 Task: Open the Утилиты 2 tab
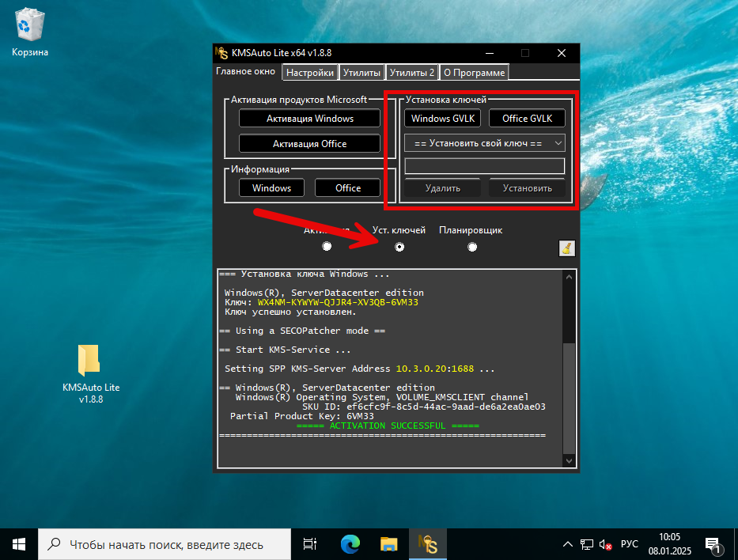point(411,73)
